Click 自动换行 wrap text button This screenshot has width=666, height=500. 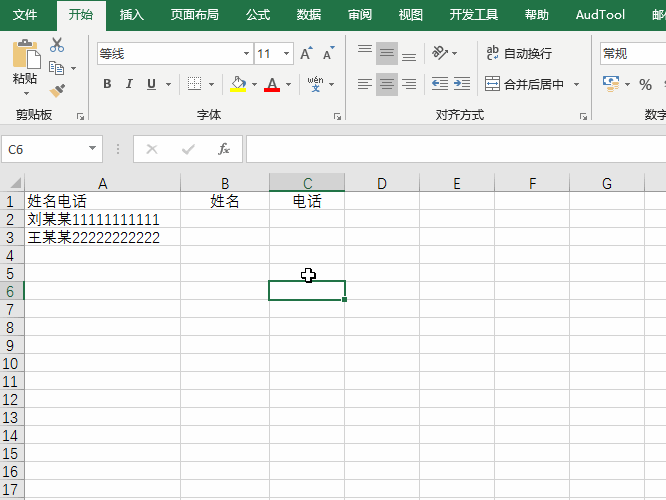point(519,54)
